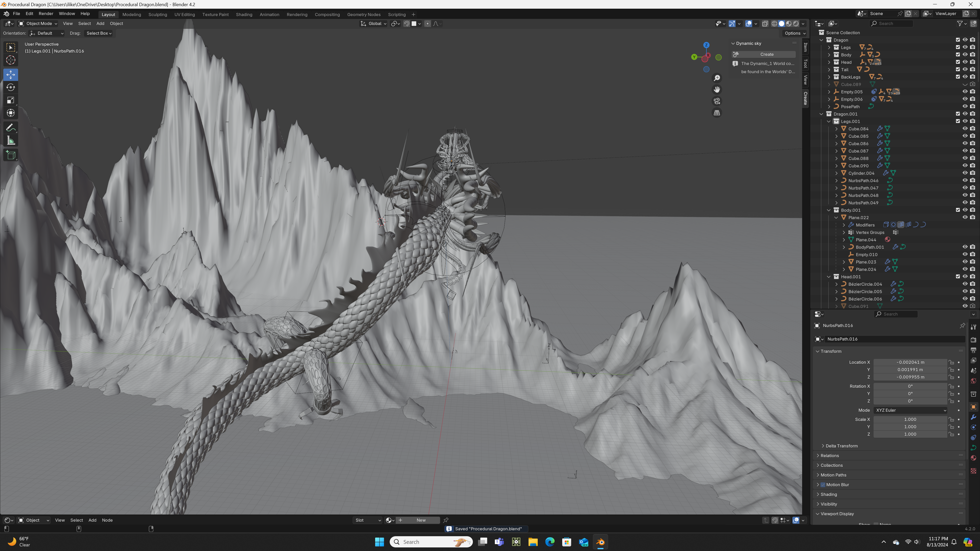Open the Modifiers wrench properties tab

(973, 417)
